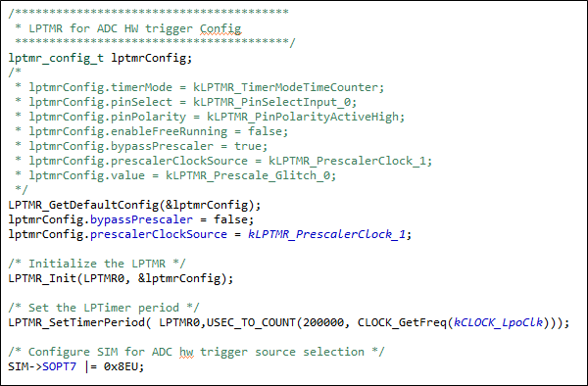The image size is (588, 386).
Task: Click the Set the LPTimer period comment
Action: [104, 308]
